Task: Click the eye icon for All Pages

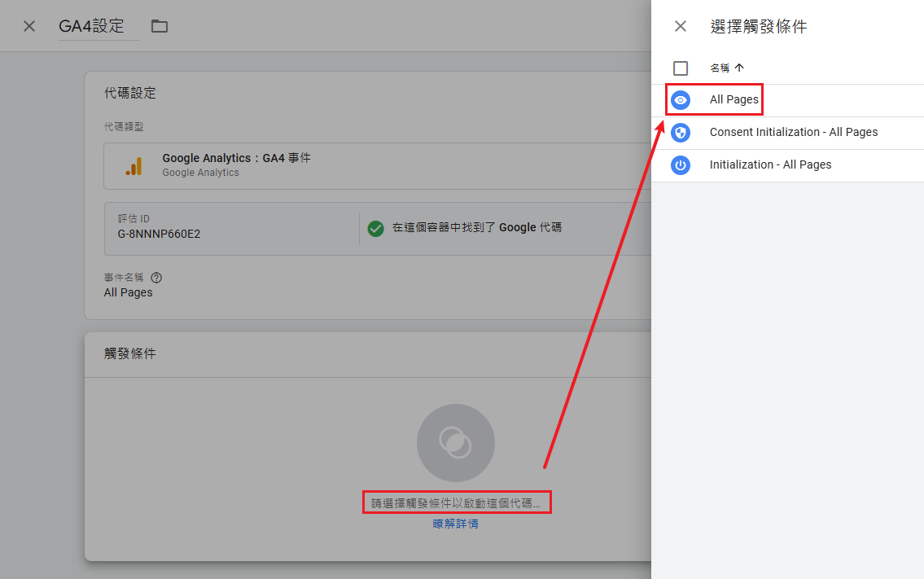Action: coord(680,99)
